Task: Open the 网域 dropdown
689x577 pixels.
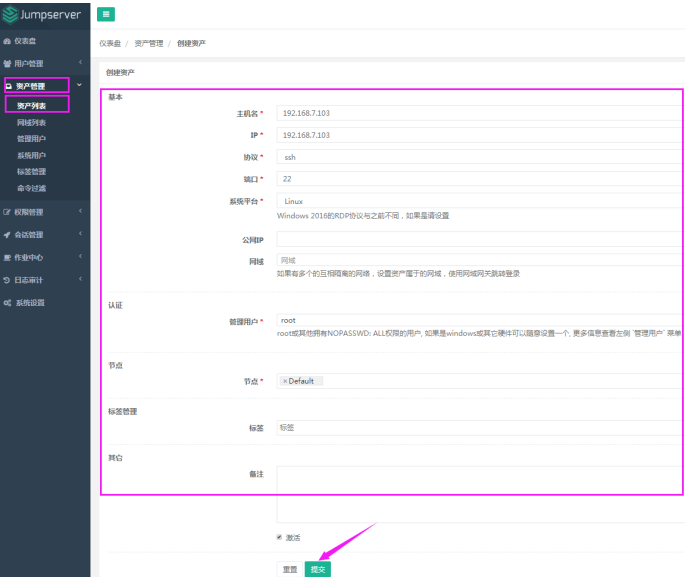Action: click(x=480, y=260)
